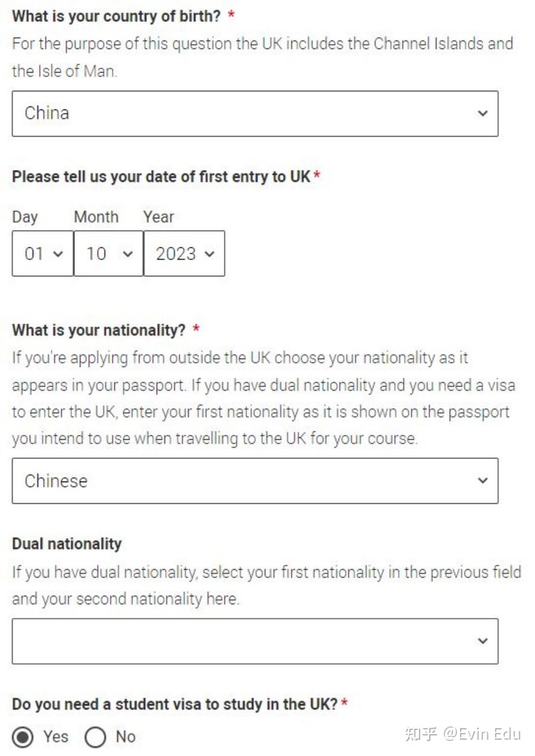
Task: Click the dual nationality dropdown arrow
Action: point(482,641)
